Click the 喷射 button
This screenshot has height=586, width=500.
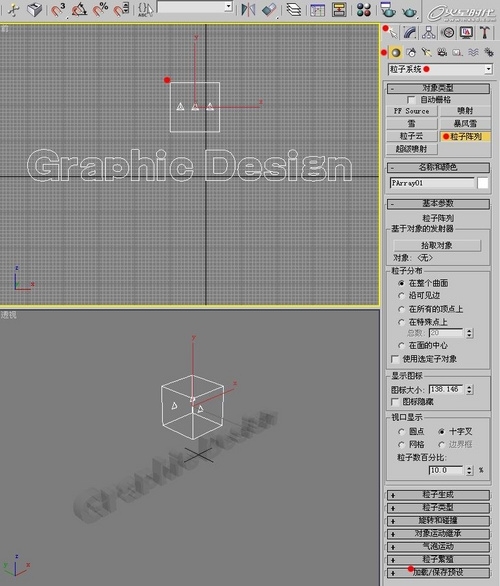tap(465, 111)
